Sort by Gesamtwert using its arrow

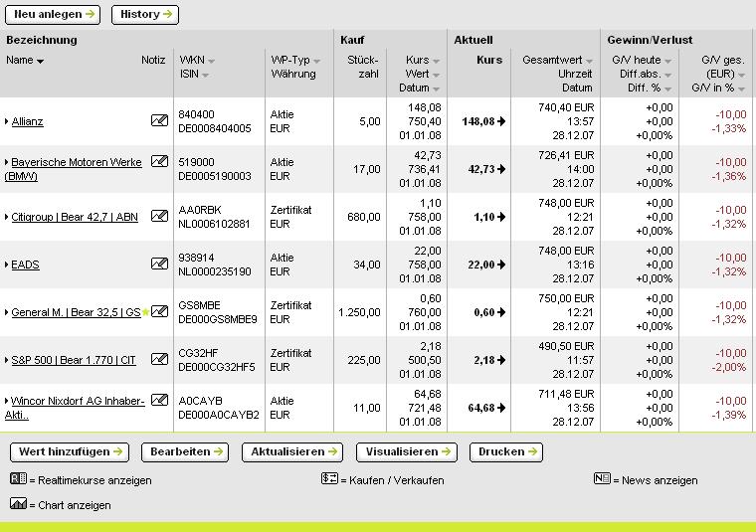(x=589, y=62)
